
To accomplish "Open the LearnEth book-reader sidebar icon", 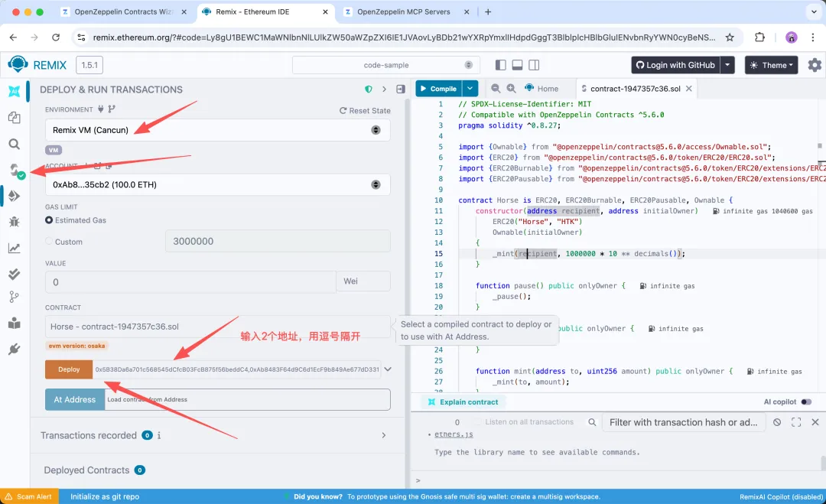I will click(15, 323).
